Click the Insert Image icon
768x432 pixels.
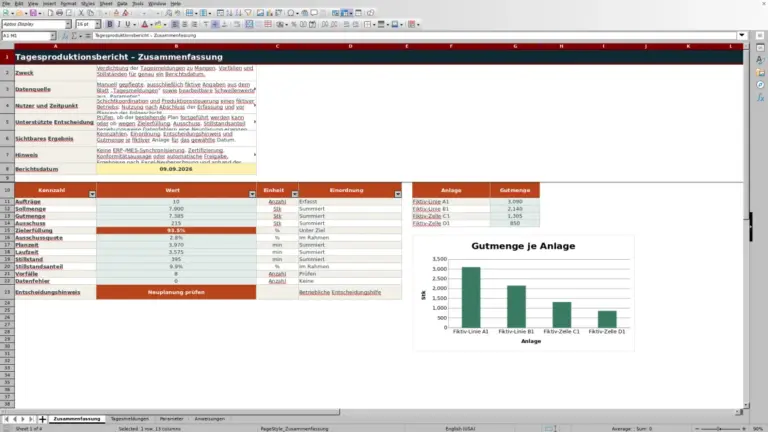260,13
